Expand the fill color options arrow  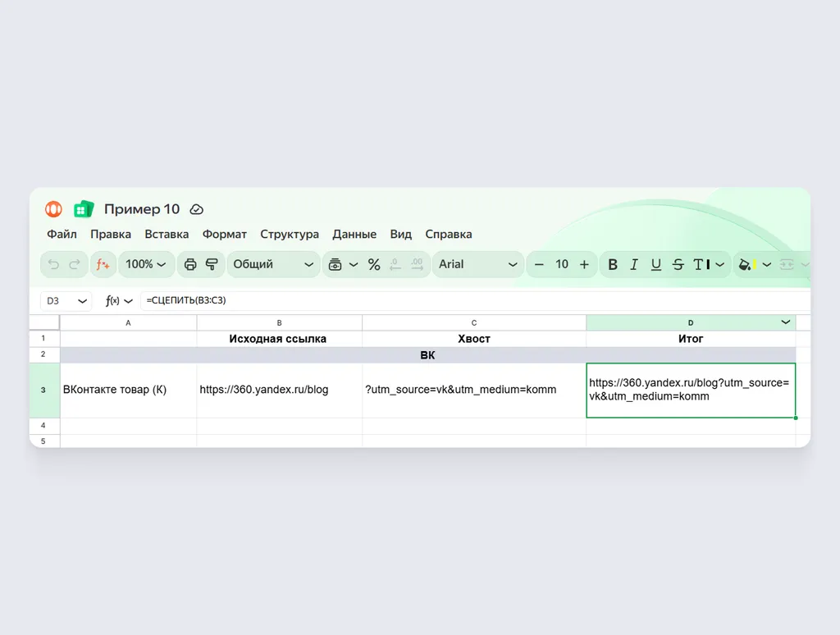[x=767, y=264]
